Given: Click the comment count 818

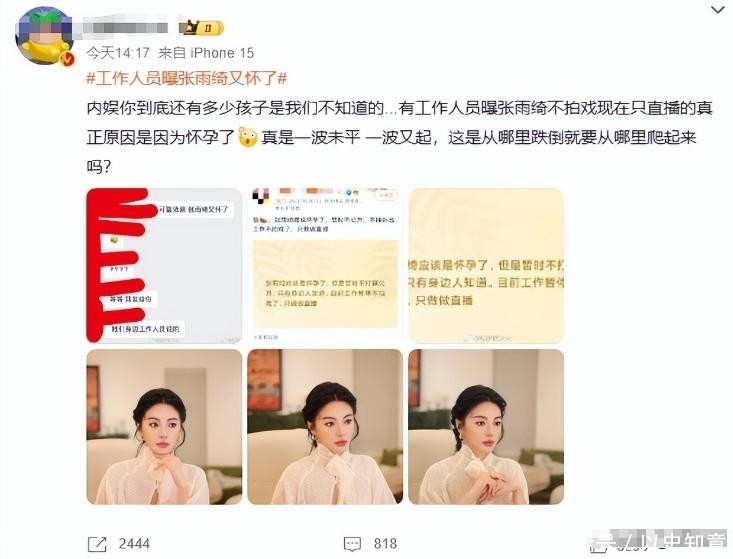Looking at the screenshot, I should [x=386, y=544].
